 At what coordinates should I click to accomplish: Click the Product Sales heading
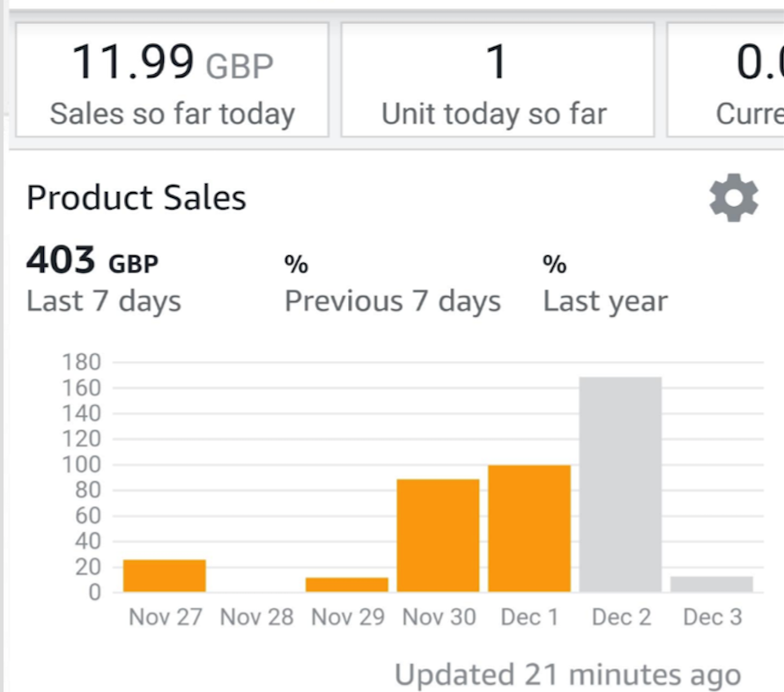point(137,197)
